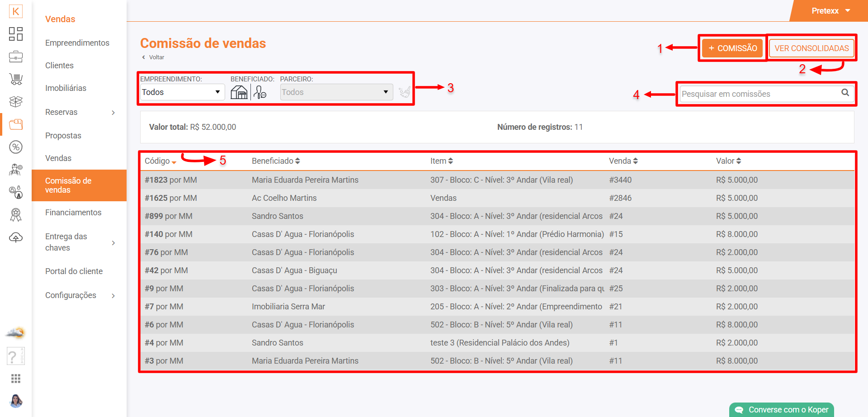868x417 pixels.
Task: Click the VER CONSOLIDADAS button
Action: 811,48
